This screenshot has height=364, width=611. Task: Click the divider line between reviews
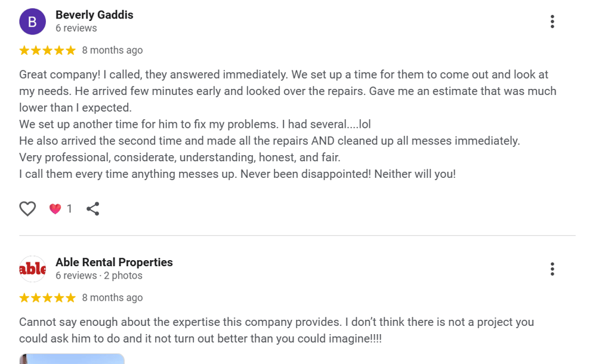click(x=297, y=235)
